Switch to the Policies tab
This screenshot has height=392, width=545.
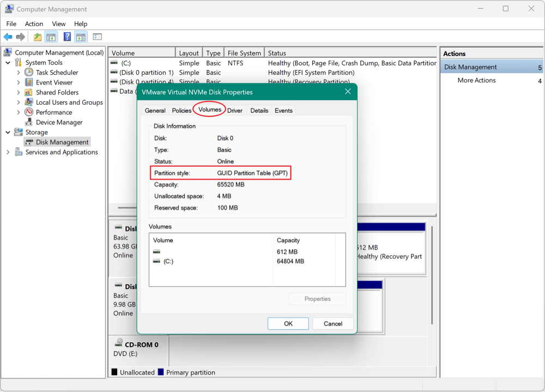click(181, 111)
